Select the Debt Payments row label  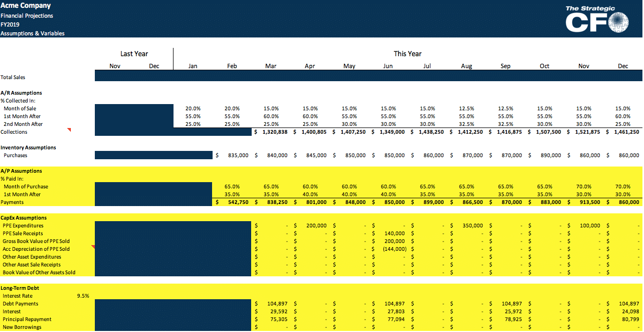coord(20,303)
